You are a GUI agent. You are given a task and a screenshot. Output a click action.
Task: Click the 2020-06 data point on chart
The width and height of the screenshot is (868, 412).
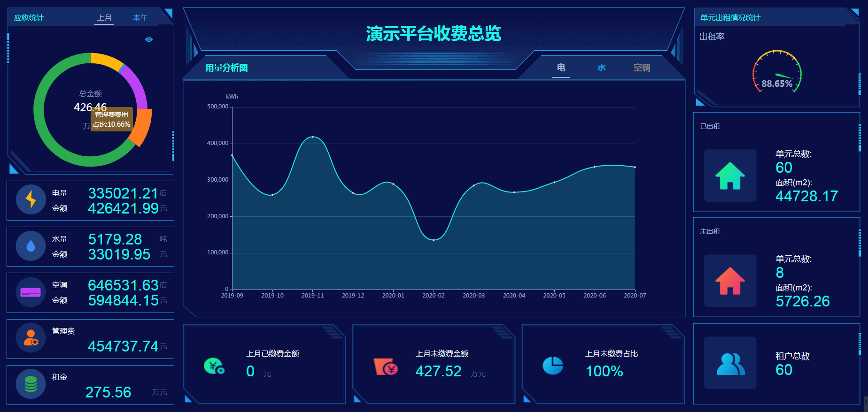click(595, 167)
